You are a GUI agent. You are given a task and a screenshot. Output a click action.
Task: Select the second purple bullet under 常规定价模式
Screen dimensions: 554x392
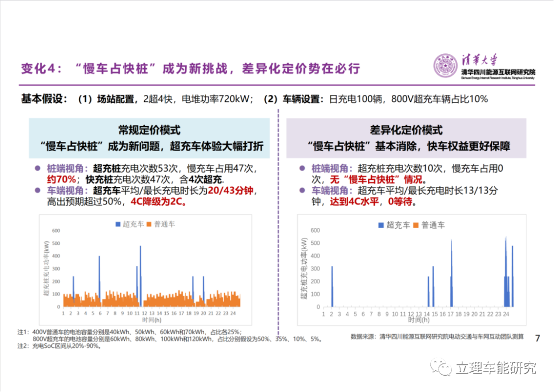[x=37, y=191]
